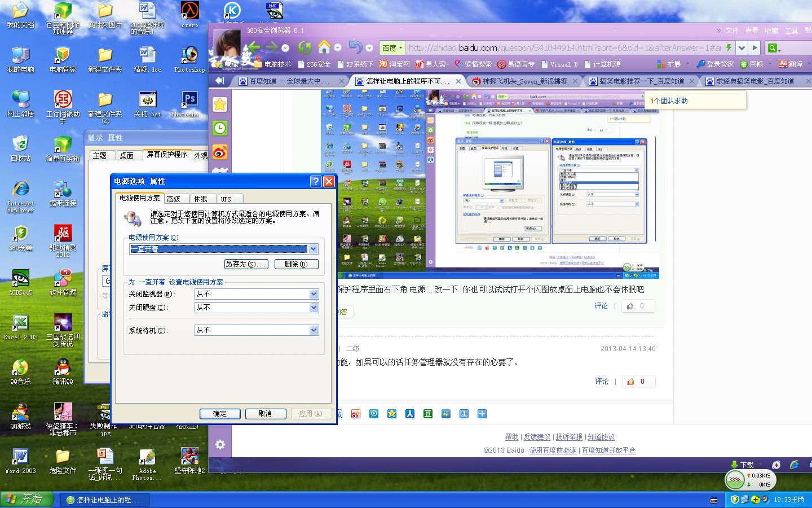
Task: Expand address bar history dropdown arrow
Action: point(742,48)
